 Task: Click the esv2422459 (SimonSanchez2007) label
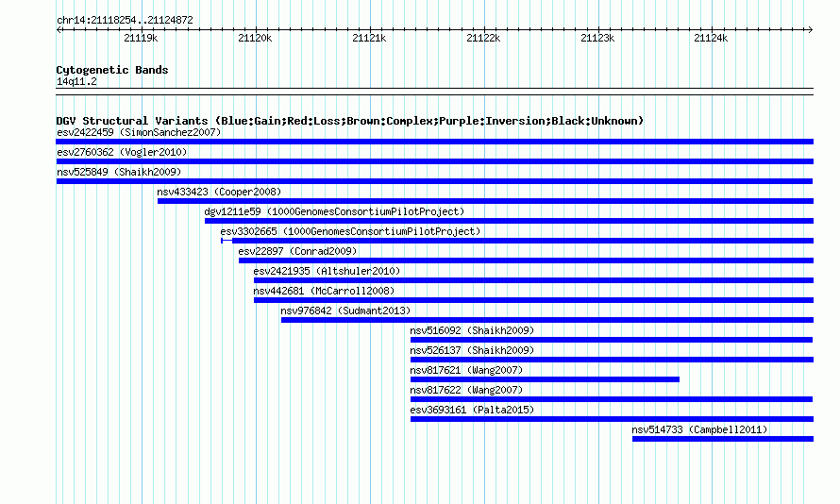[139, 132]
